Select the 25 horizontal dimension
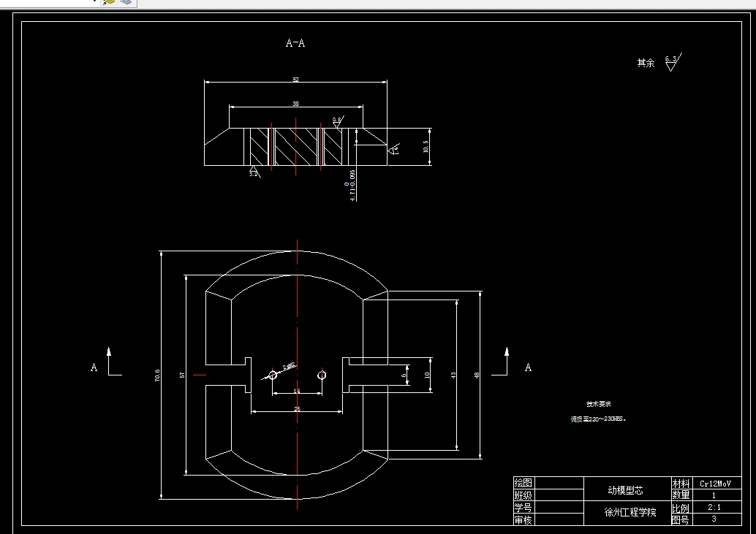 pyautogui.click(x=297, y=409)
